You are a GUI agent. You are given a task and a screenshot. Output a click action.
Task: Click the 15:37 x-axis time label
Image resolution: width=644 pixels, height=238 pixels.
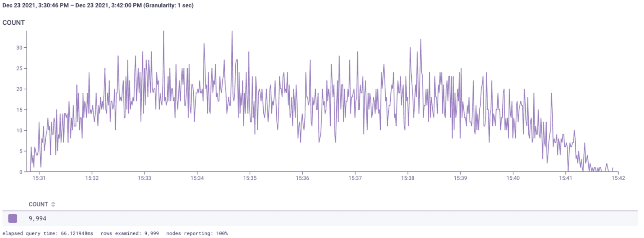point(355,178)
